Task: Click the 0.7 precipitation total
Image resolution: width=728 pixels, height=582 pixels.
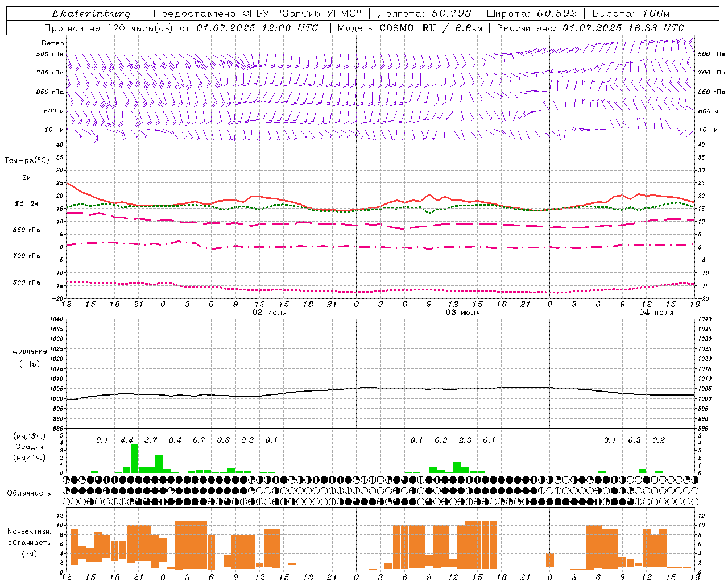Action: tap(199, 440)
